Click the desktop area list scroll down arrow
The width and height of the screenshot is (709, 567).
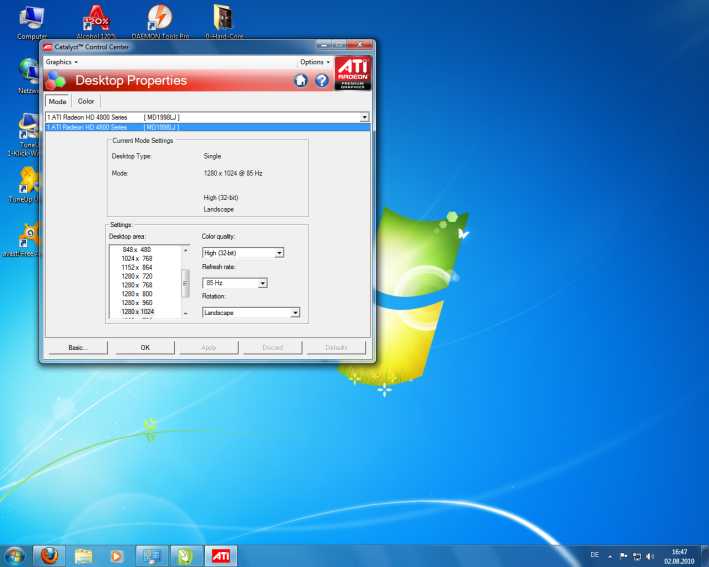tap(185, 313)
